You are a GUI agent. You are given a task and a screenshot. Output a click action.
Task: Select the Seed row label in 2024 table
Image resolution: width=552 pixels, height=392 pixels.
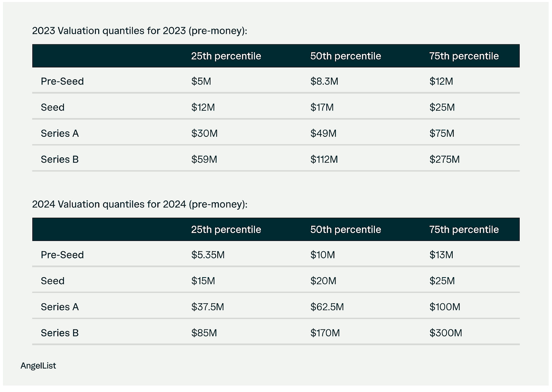53,281
